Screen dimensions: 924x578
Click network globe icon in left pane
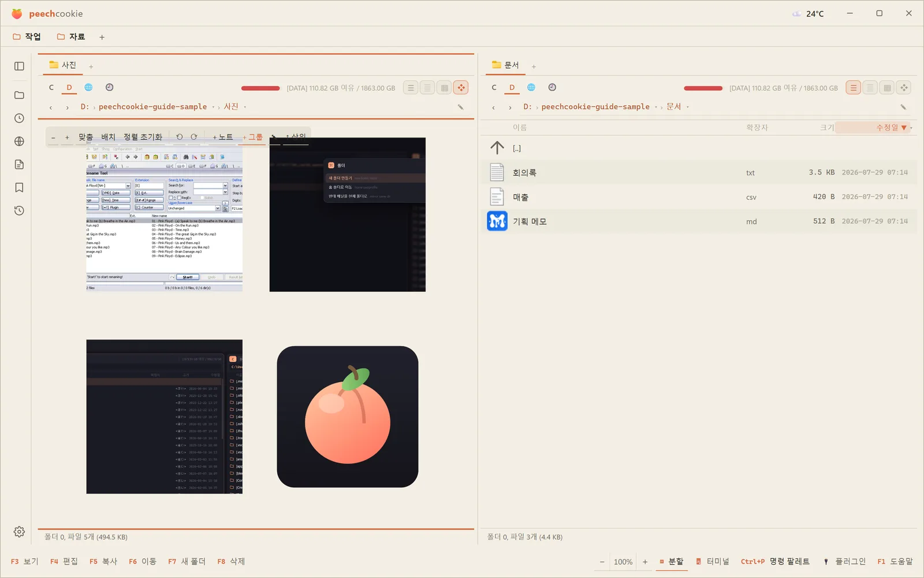(x=88, y=87)
